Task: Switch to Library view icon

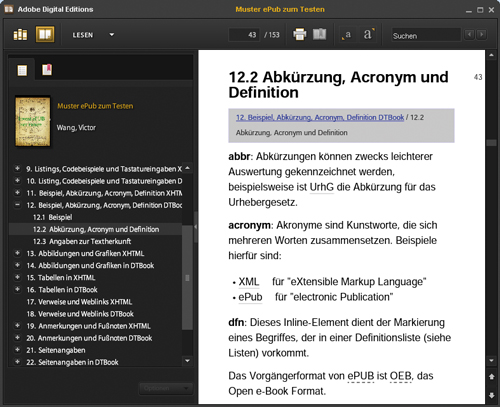Action: [x=20, y=34]
